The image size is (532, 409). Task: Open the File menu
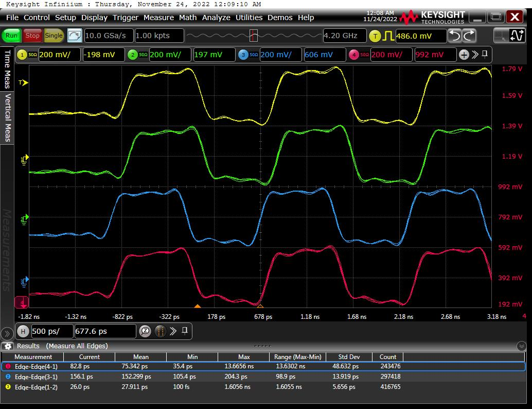point(12,18)
